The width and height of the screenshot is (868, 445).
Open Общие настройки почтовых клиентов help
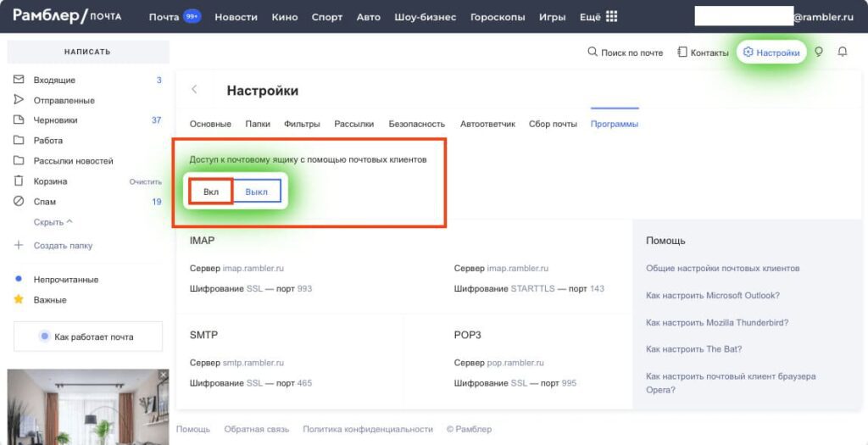pyautogui.click(x=722, y=268)
